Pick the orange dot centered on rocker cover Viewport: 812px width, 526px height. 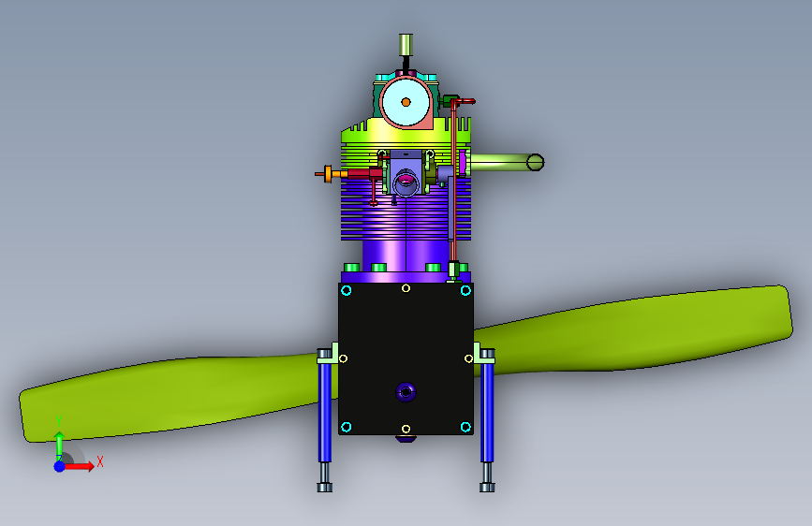pos(406,102)
